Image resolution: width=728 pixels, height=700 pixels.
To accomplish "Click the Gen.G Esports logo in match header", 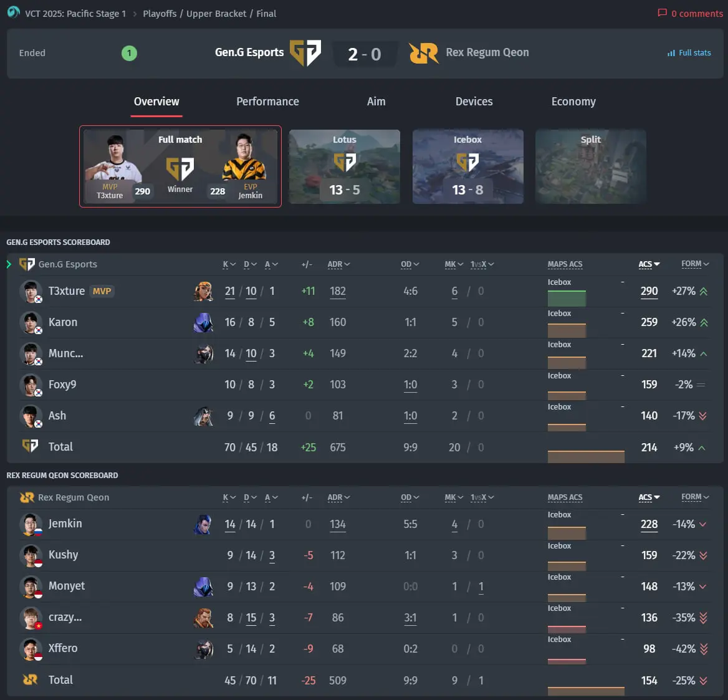I will [305, 52].
